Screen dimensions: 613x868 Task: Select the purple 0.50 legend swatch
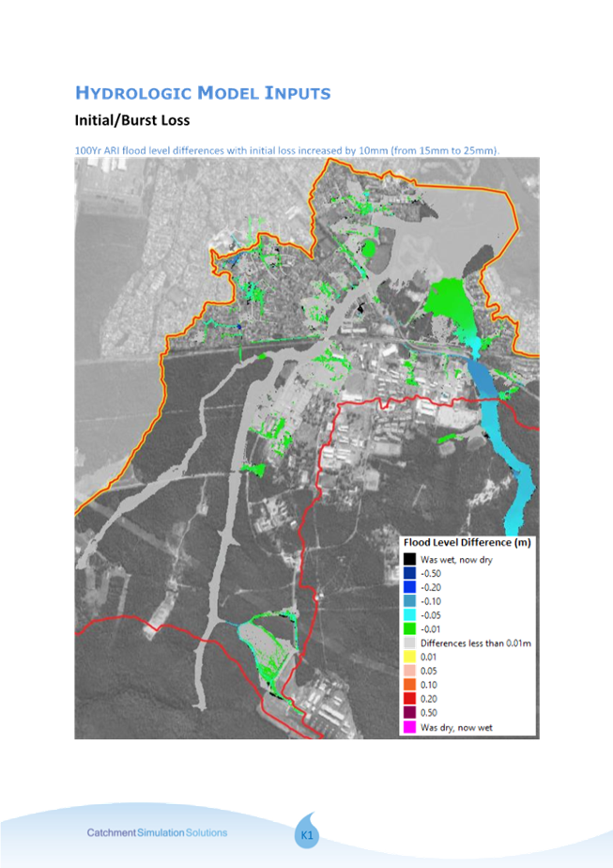[x=409, y=713]
